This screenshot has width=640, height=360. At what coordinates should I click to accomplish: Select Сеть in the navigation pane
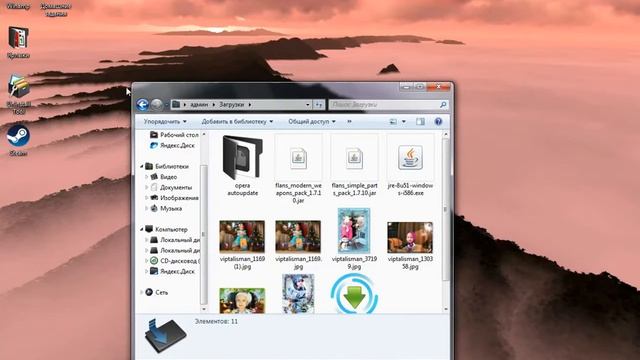[157, 292]
